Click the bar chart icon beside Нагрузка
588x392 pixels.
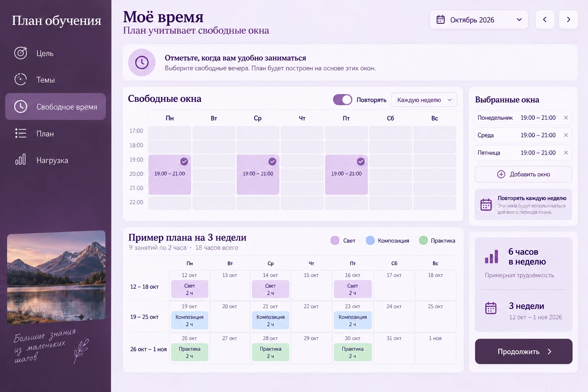[x=21, y=160]
